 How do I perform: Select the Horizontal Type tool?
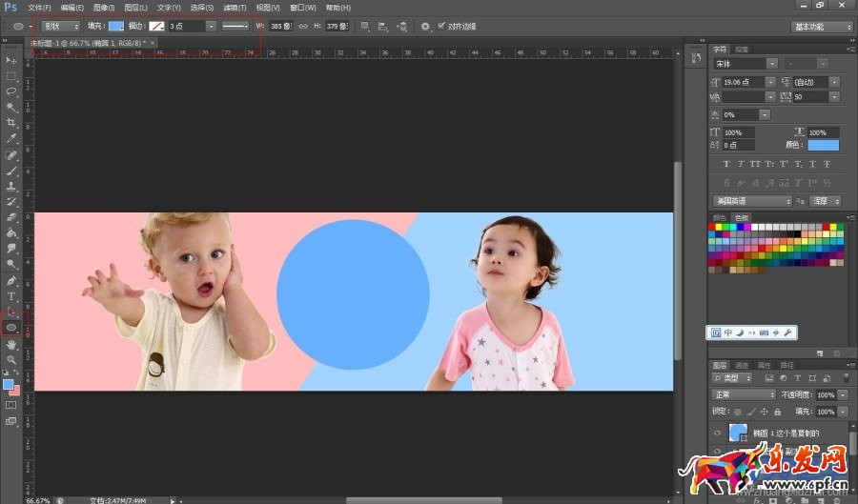pos(11,296)
